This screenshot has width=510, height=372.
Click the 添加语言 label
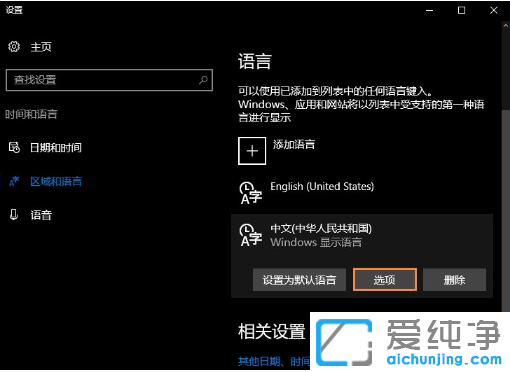point(294,144)
